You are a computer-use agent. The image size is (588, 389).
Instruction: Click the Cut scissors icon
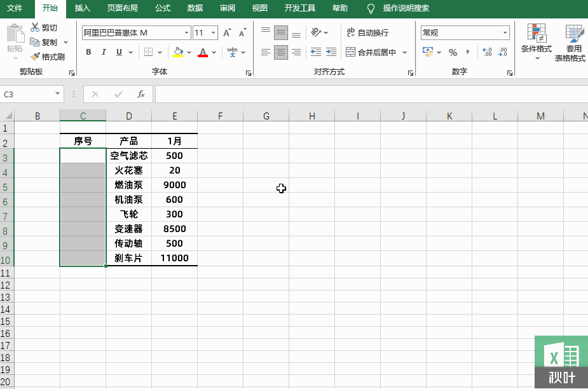[35, 27]
